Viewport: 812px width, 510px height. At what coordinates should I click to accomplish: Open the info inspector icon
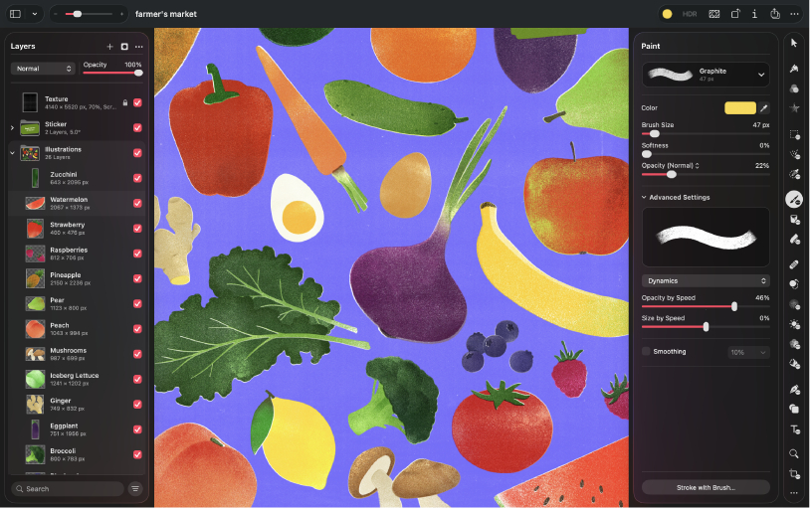coord(756,14)
